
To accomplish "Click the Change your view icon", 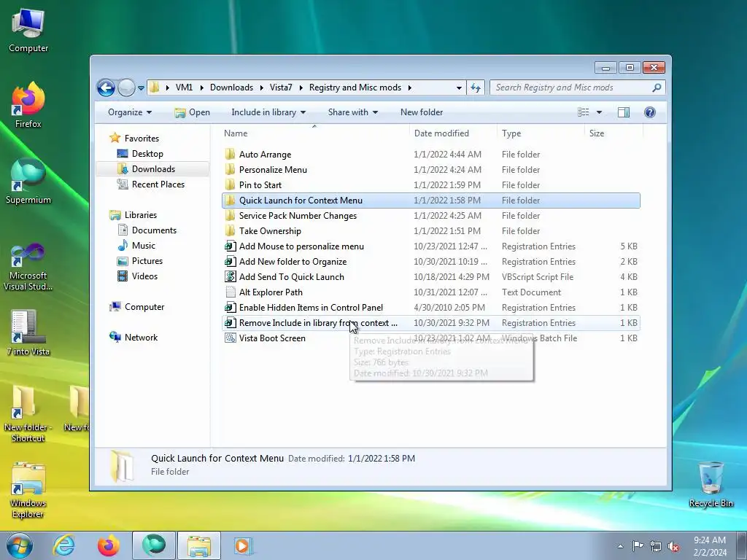I will click(583, 112).
